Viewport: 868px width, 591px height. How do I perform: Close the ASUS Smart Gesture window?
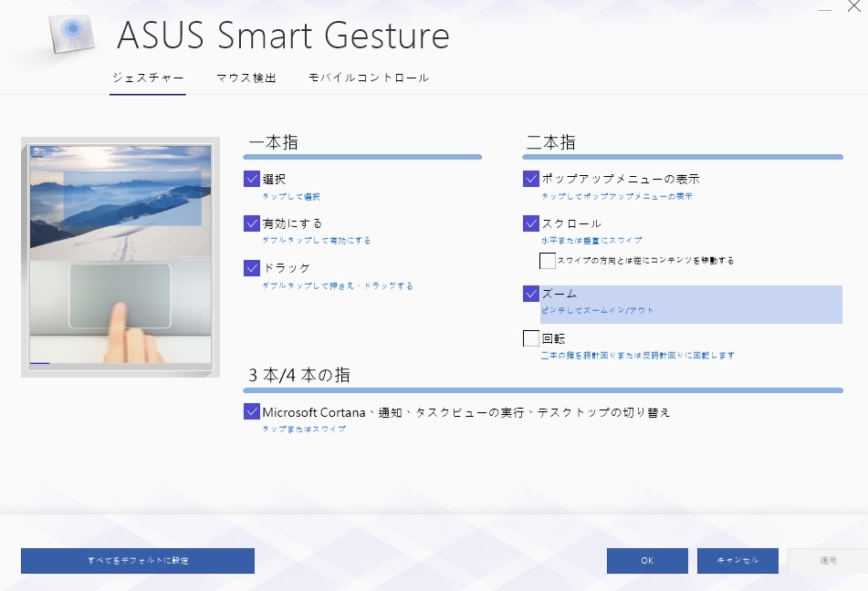pyautogui.click(x=854, y=6)
